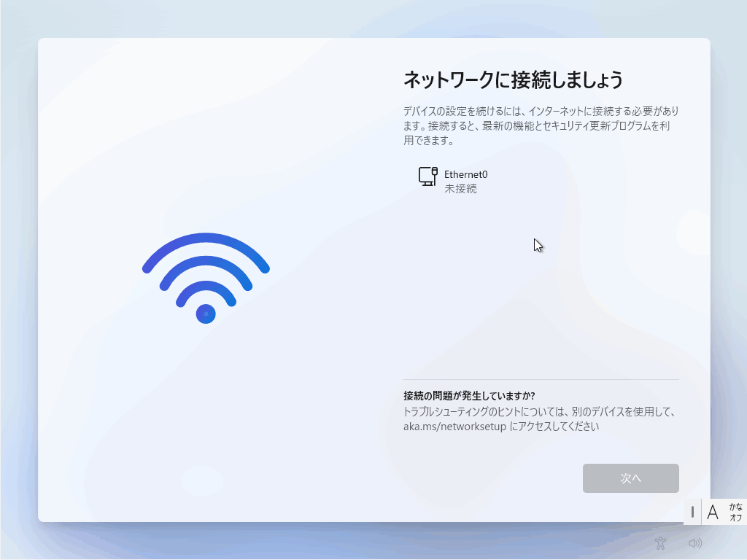Click the IME toolbar grip handle

pyautogui.click(x=692, y=513)
